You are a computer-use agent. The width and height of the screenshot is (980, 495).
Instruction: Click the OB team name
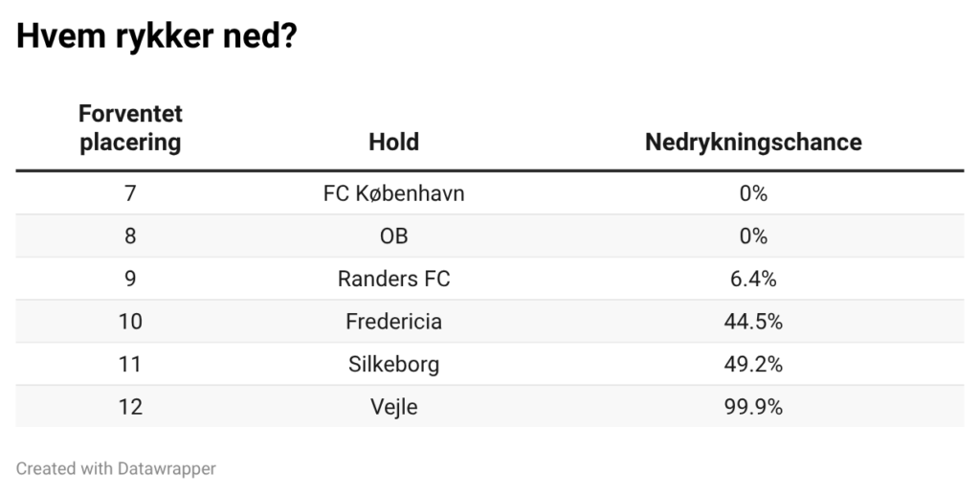(393, 236)
